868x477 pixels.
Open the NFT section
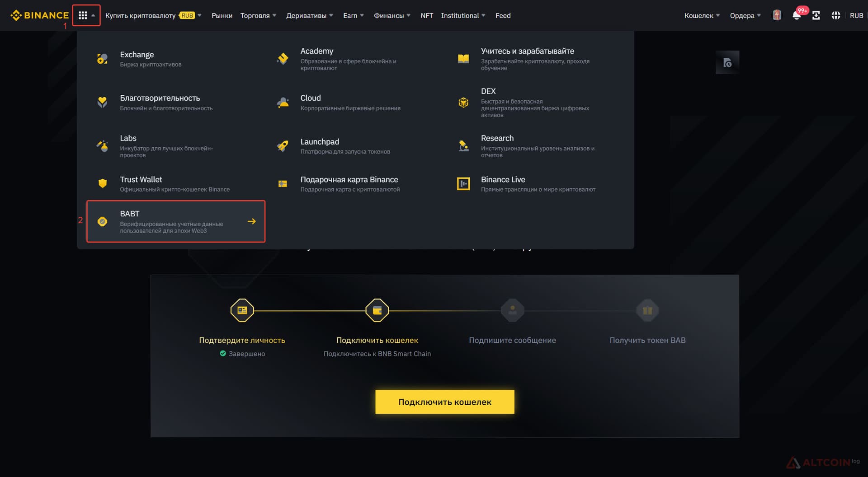(427, 15)
